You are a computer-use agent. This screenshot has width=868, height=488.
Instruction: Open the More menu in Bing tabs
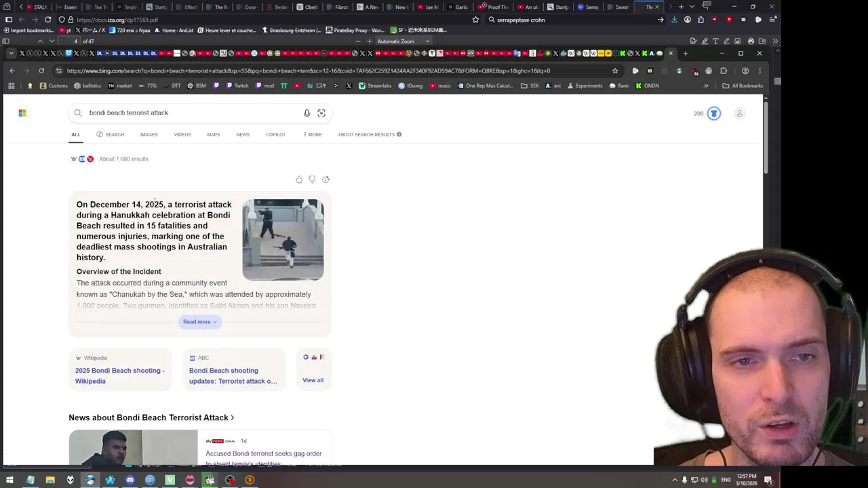pyautogui.click(x=313, y=134)
